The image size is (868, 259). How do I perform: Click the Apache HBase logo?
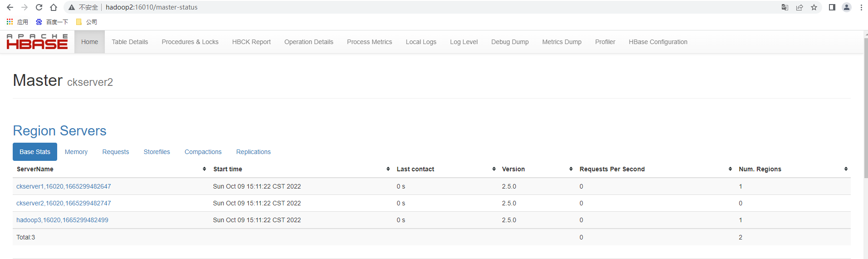37,42
